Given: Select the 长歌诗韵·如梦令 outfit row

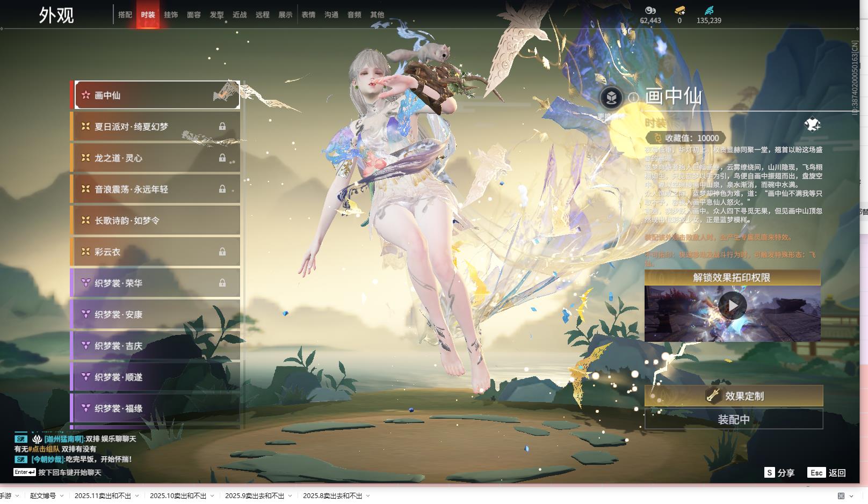Looking at the screenshot, I should pos(156,220).
